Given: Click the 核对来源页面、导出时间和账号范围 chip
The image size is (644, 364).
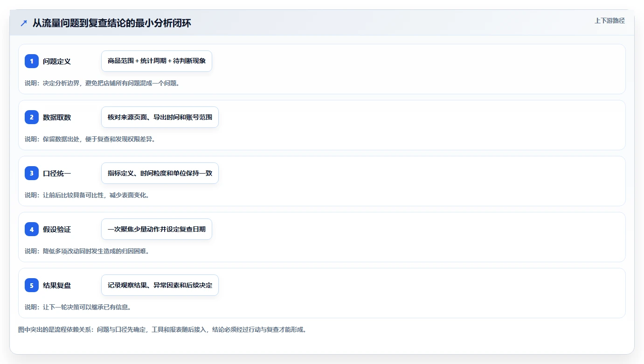Looking at the screenshot, I should click(x=160, y=117).
